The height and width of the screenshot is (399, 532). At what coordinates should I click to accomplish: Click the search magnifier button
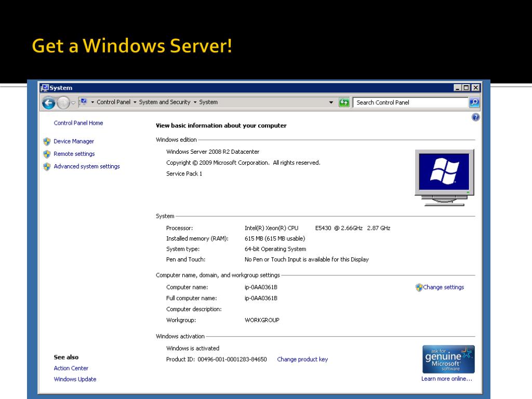(474, 102)
